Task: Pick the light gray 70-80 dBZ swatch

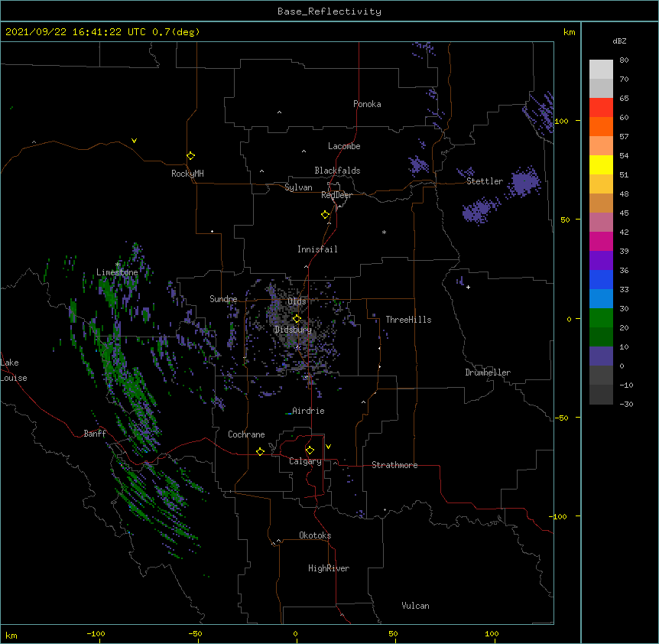Action: point(601,69)
